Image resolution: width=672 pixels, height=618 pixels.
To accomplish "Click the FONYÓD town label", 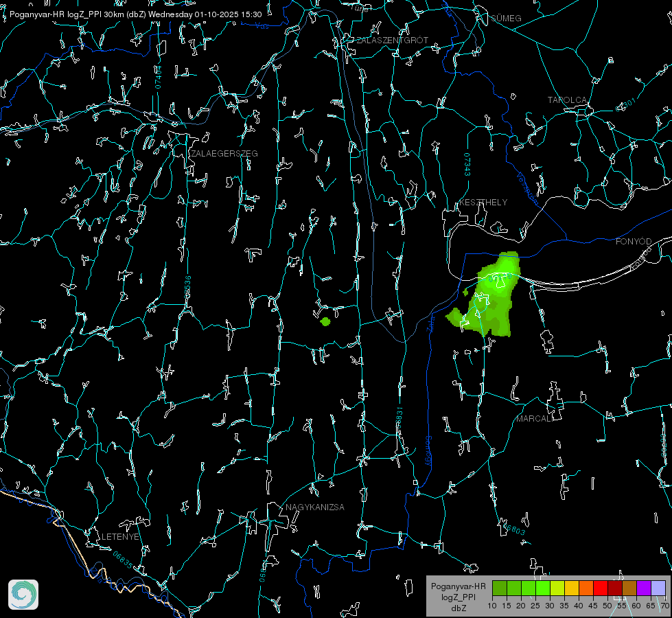I will pyautogui.click(x=634, y=242).
